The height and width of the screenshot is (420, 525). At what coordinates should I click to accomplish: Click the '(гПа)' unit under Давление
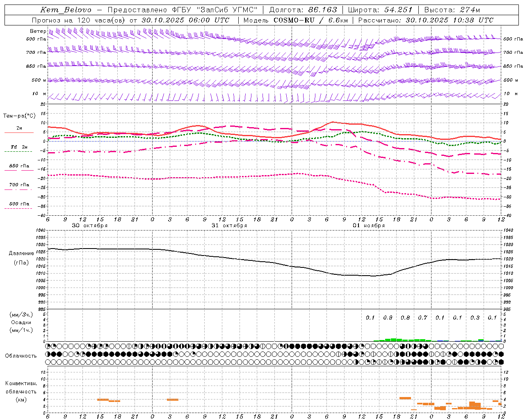[x=21, y=262]
